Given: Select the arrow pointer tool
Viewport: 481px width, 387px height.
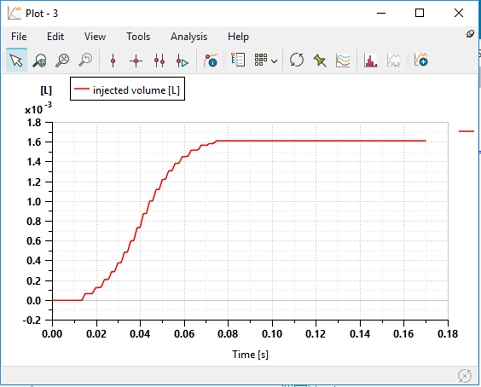Looking at the screenshot, I should tap(16, 60).
